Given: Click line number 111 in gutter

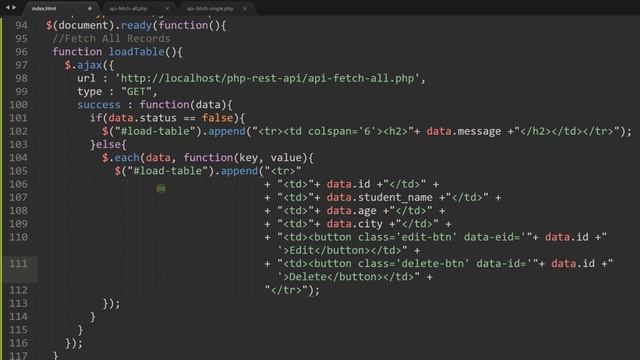Looking at the screenshot, I should [18, 263].
